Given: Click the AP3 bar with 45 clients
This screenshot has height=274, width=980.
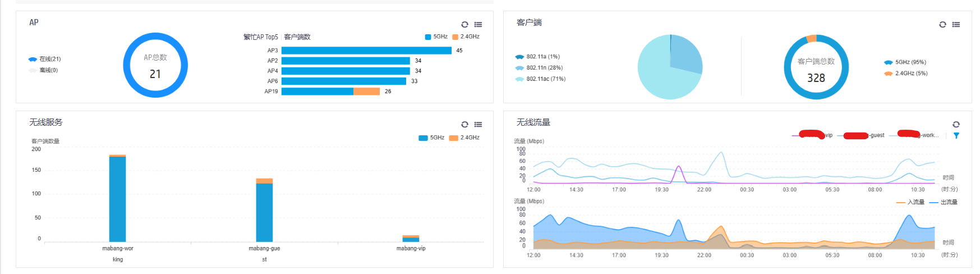Looking at the screenshot, I should 366,51.
